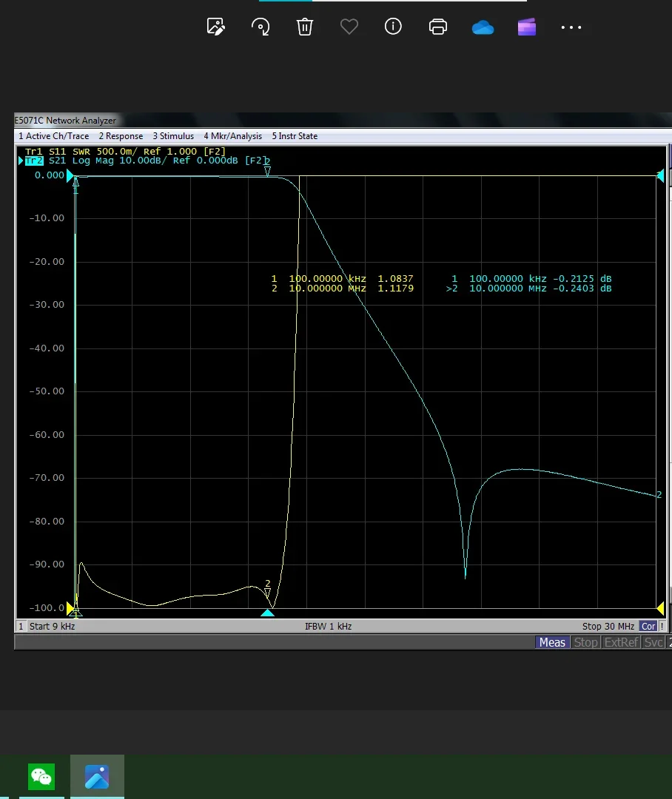Viewport: 672px width, 799px height.
Task: Open the Clipchamp video editor icon
Action: click(527, 27)
